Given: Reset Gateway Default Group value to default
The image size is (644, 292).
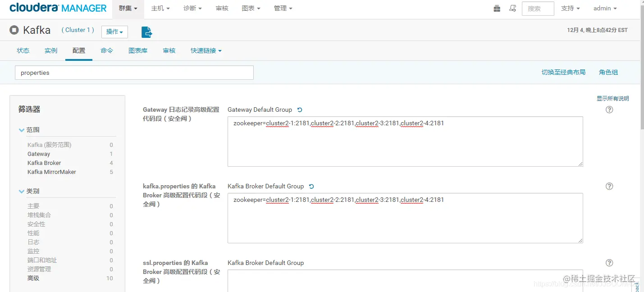Looking at the screenshot, I should (300, 110).
